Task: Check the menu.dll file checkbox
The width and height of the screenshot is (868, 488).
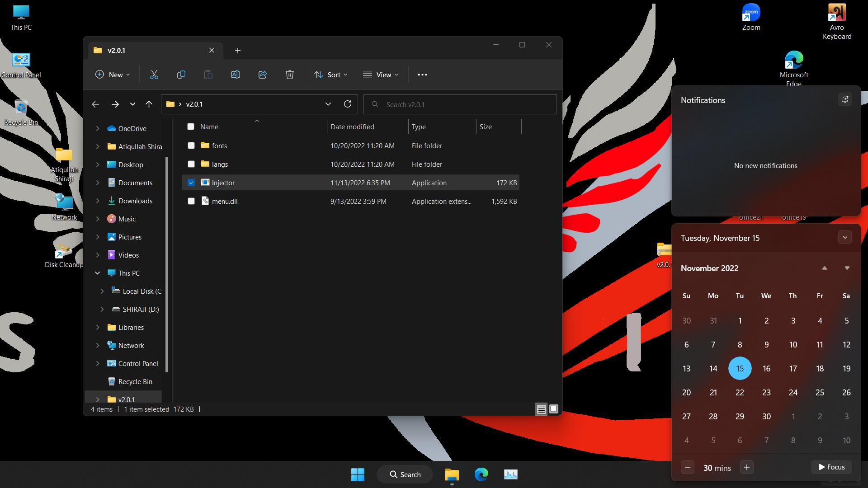Action: [191, 201]
